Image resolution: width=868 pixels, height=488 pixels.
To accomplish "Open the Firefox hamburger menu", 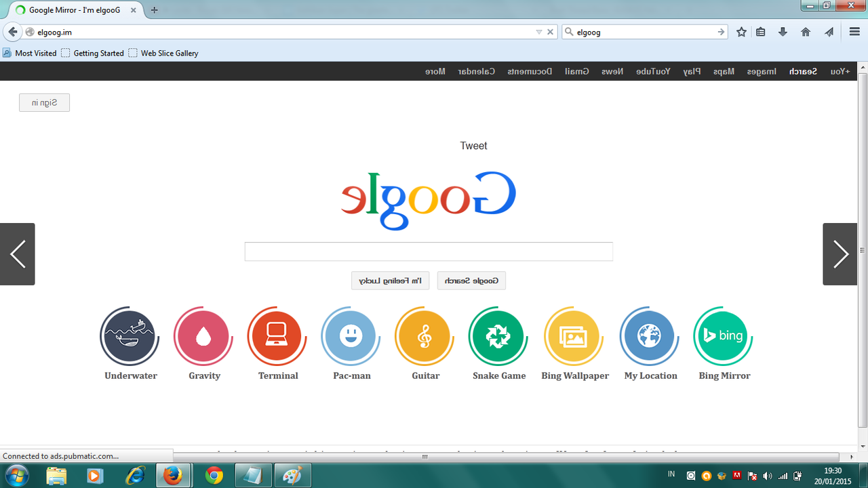I will (854, 32).
